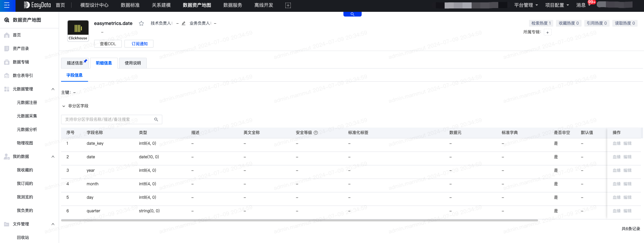The image size is (644, 243).
Task: Click 血缘 for the date_key row
Action: 617,143
